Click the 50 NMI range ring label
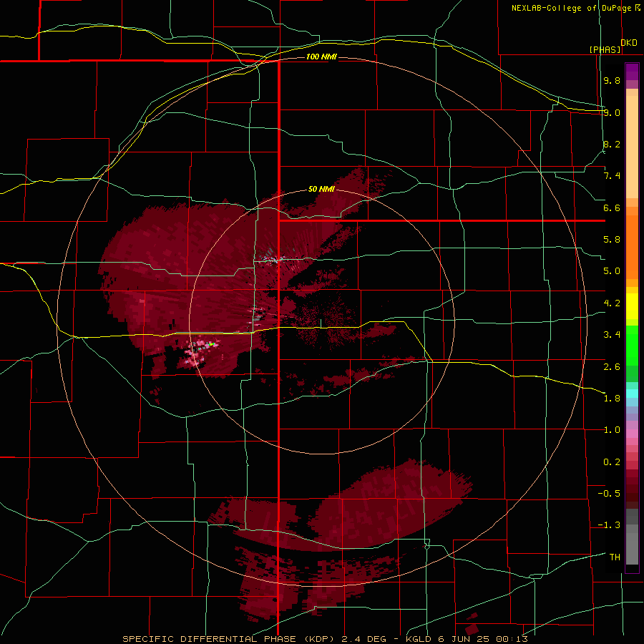644x644 pixels. (x=321, y=190)
